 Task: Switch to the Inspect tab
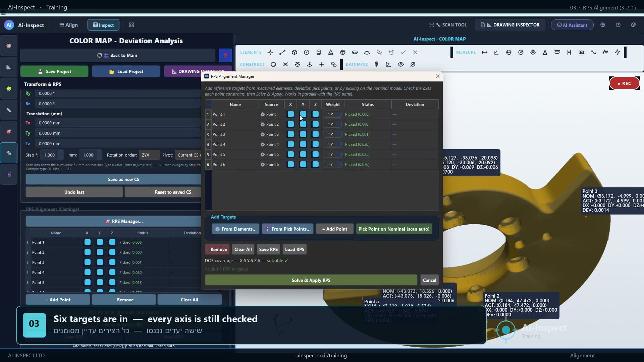point(103,25)
